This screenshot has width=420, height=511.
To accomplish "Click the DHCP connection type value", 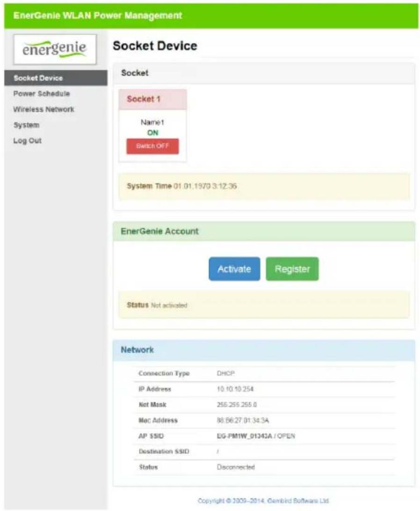I will 225,373.
